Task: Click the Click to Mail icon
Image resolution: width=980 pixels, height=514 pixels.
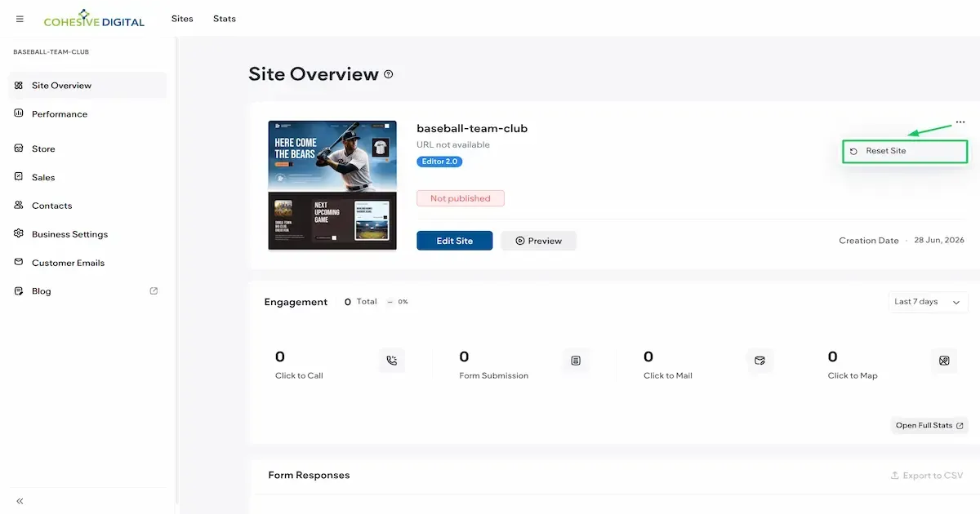Action: [760, 361]
